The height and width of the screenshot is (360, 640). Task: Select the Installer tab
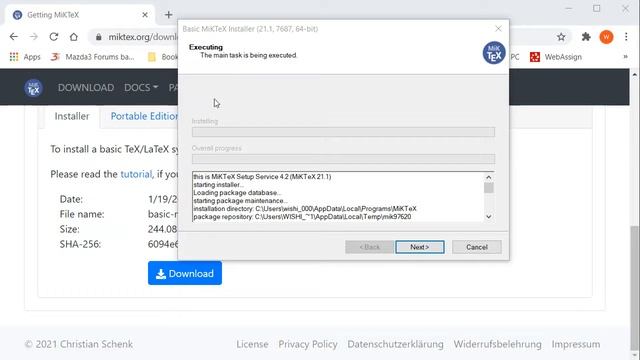(x=72, y=116)
